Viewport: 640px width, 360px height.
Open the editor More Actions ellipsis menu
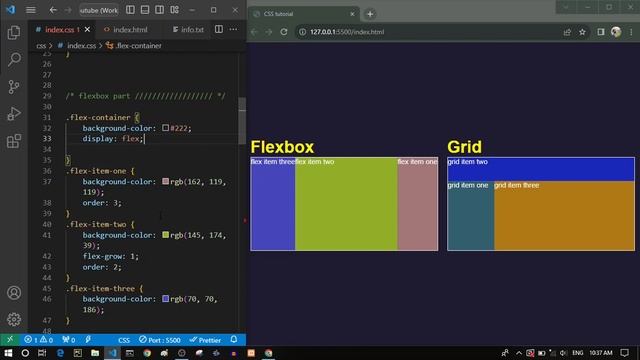[233, 29]
